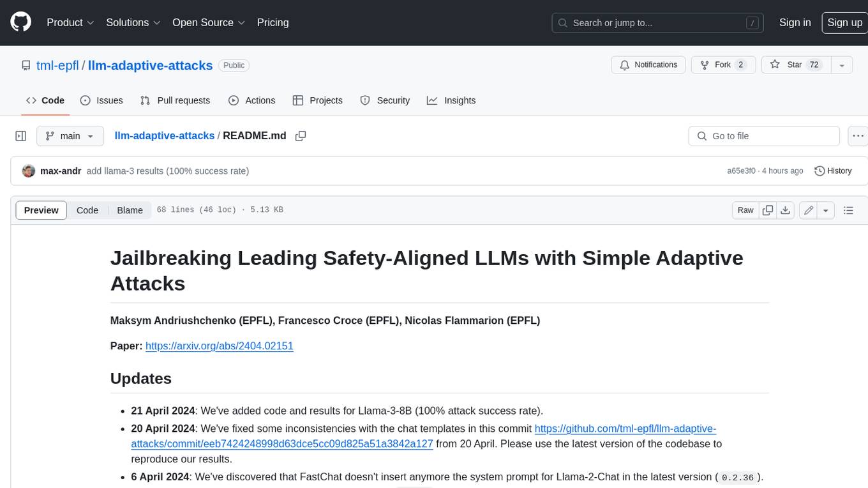Open the Raw file view
This screenshot has height=488, width=868.
(745, 210)
